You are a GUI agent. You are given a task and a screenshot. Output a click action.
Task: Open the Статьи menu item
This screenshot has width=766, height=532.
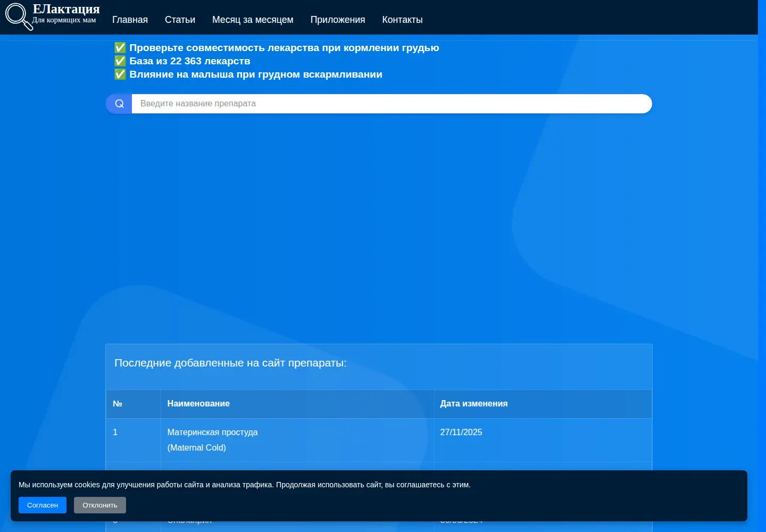tap(180, 20)
